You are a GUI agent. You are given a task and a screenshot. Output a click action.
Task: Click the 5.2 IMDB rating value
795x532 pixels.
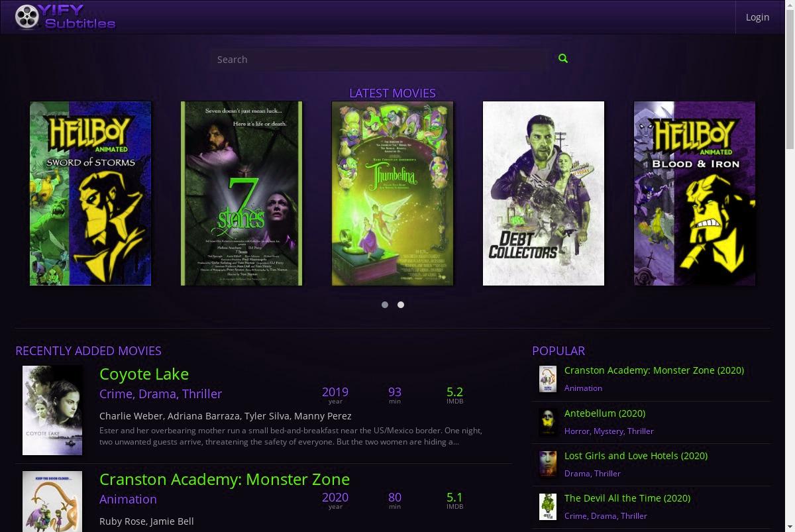(x=454, y=392)
